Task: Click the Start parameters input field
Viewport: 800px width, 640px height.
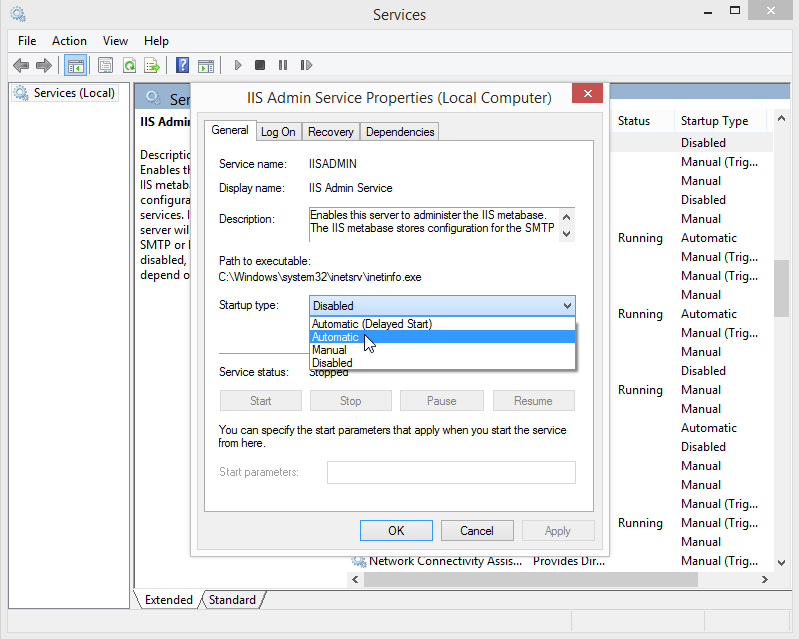Action: click(451, 472)
